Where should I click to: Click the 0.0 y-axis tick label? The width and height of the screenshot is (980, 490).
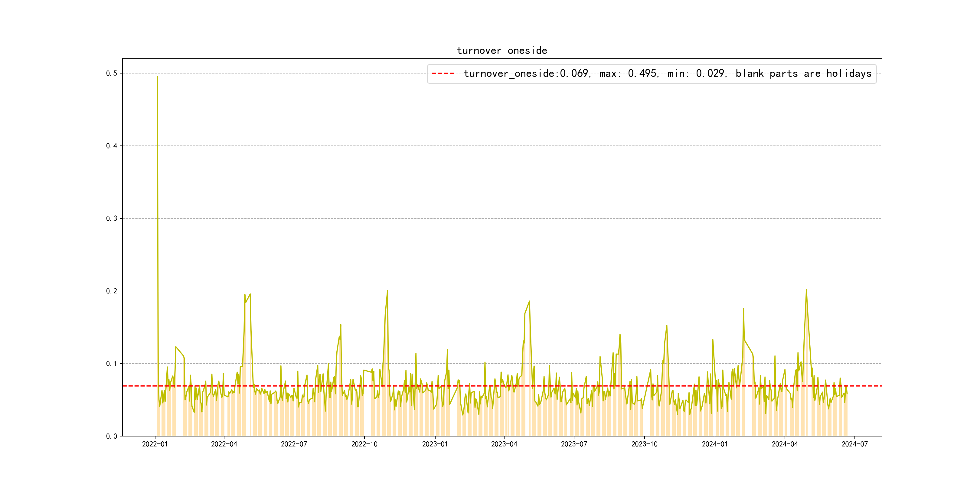click(x=112, y=436)
